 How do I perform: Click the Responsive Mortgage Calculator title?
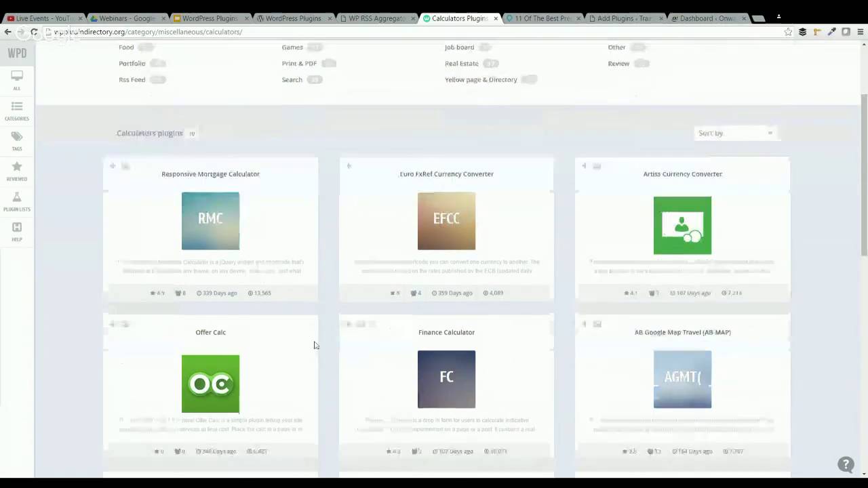(210, 174)
